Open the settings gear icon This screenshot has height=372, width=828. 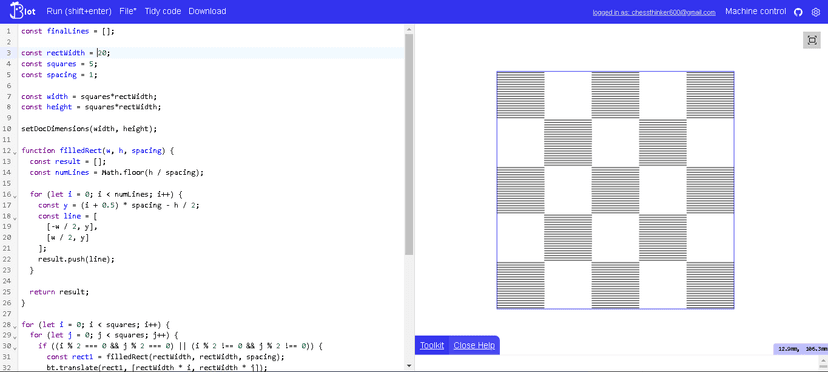(x=815, y=12)
